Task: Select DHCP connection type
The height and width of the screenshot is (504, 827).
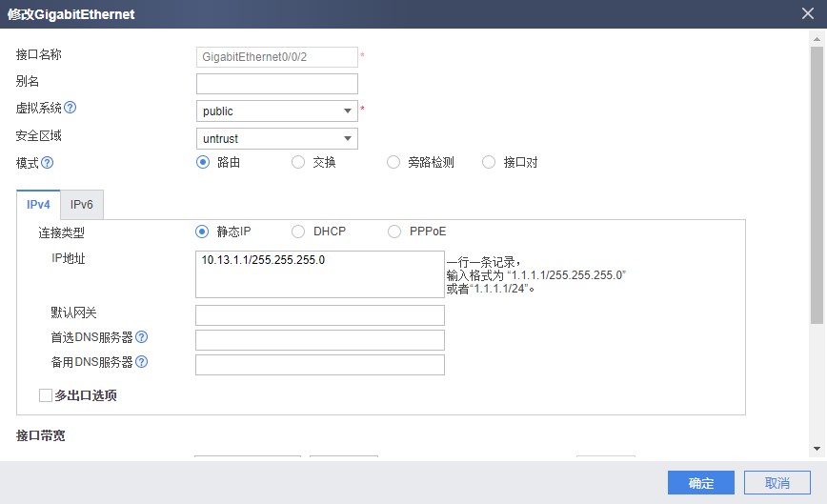Action: pyautogui.click(x=298, y=232)
